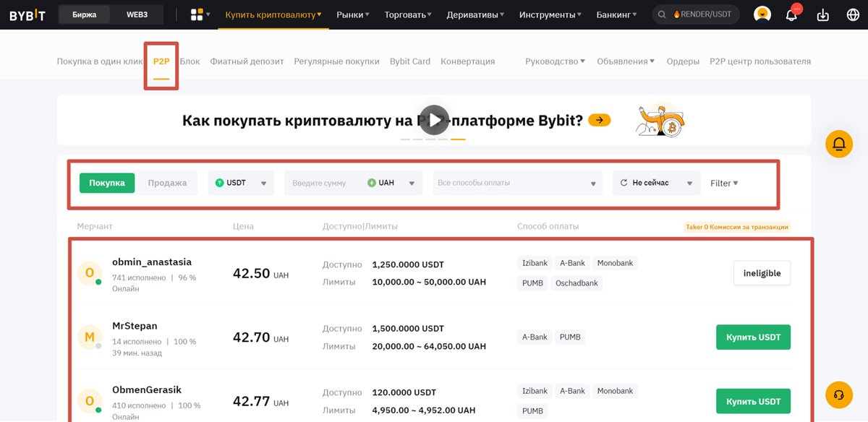Open notifications bell in top bar
The height and width of the screenshot is (422, 868).
[x=791, y=15]
